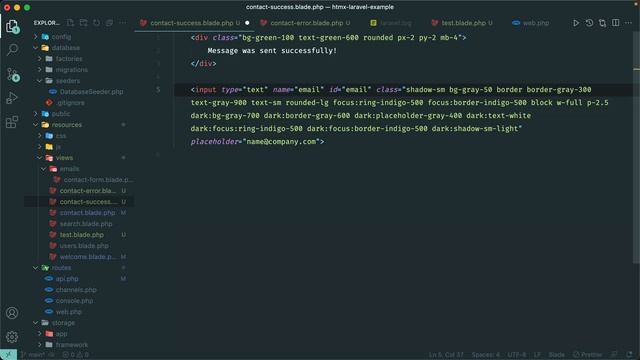Expand the framework folder

71,345
